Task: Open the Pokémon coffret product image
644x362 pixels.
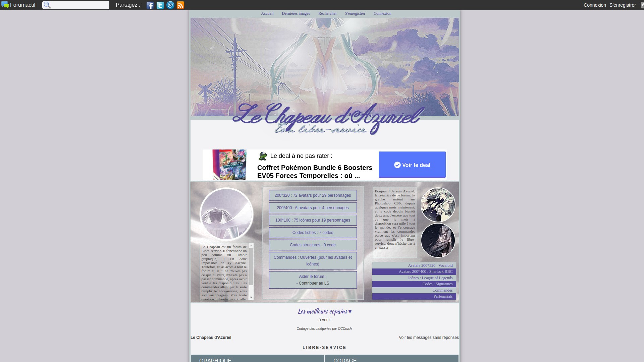Action: coord(229,165)
